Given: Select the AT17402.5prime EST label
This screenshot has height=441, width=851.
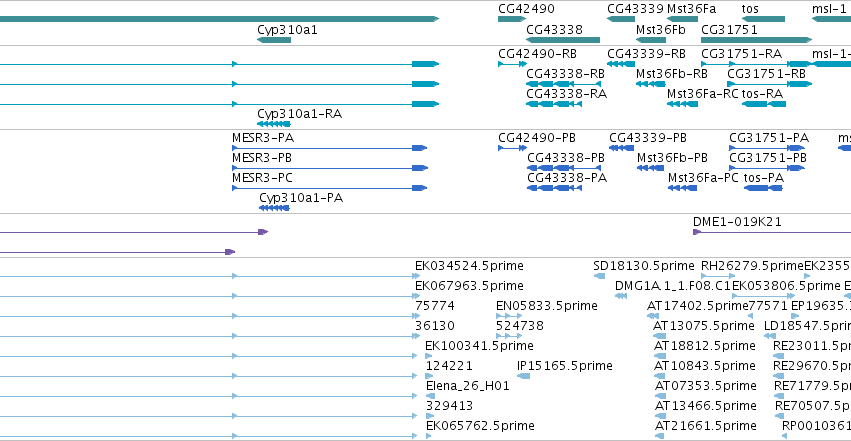Looking at the screenshot, I should click(x=697, y=306).
